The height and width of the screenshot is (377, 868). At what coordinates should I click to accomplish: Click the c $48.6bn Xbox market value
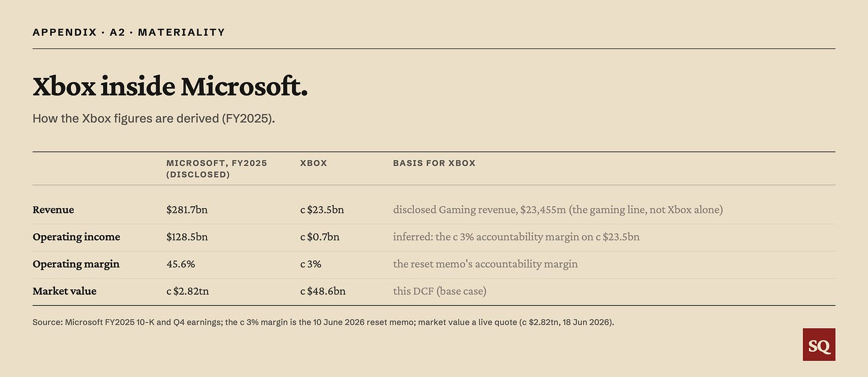[323, 291]
